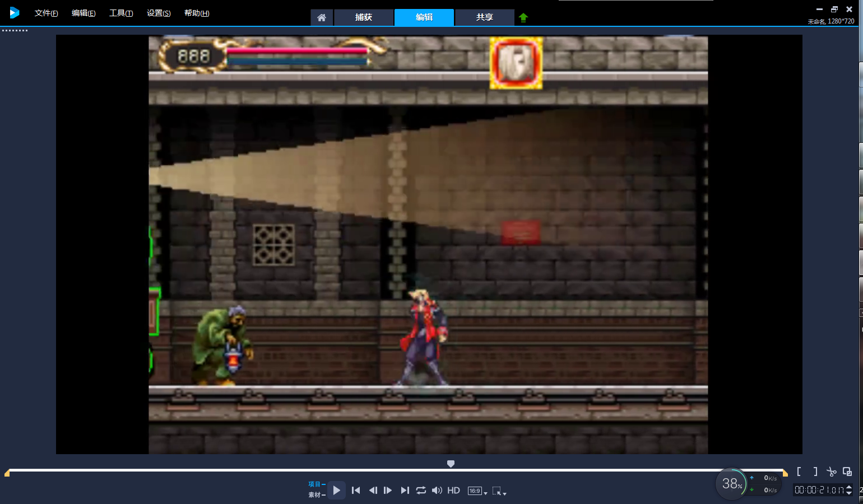Click the timecode field 00:00:21
Screen dimensions: 863x504
[x=819, y=490]
